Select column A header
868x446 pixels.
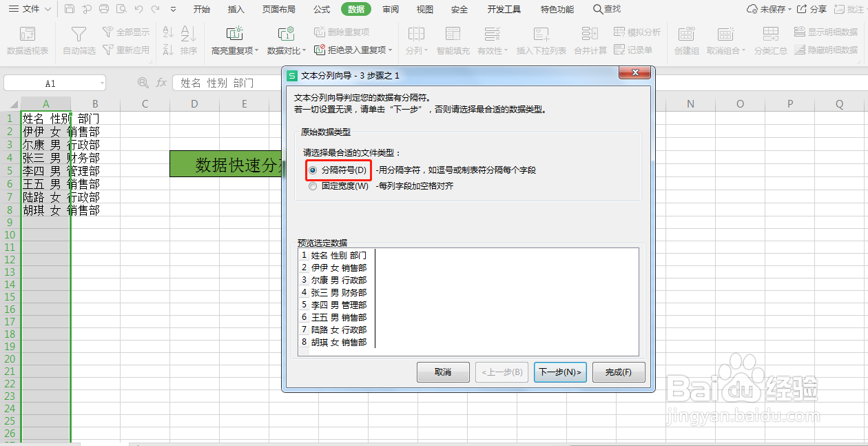coord(46,104)
